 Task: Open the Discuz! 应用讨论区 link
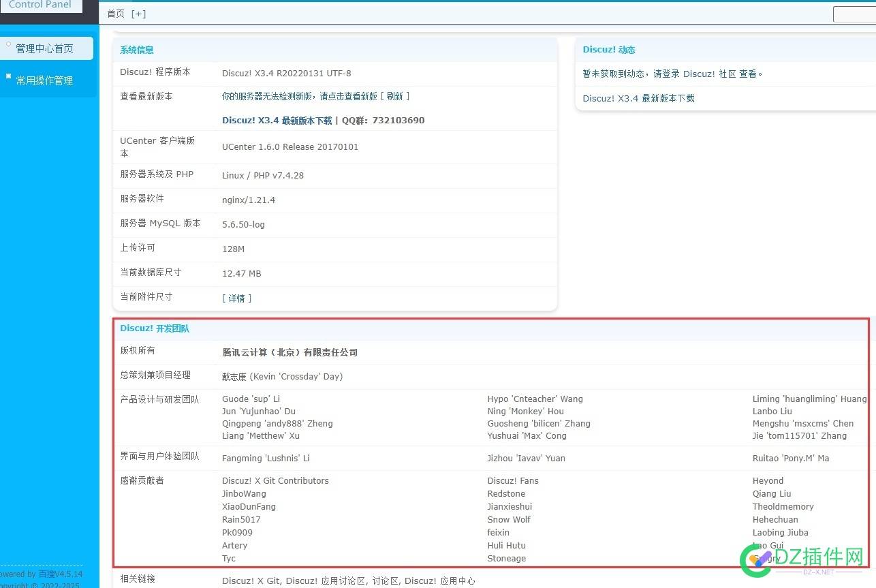pyautogui.click(x=325, y=581)
